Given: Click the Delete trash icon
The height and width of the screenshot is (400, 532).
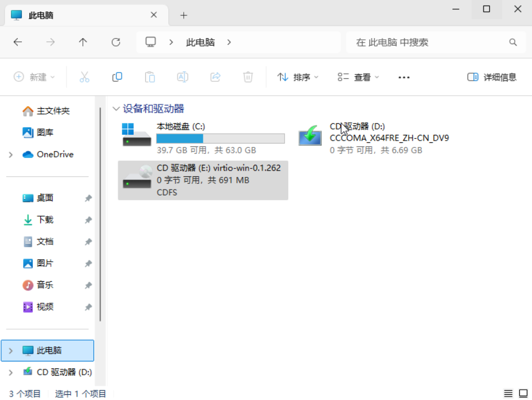Looking at the screenshot, I should [x=248, y=77].
